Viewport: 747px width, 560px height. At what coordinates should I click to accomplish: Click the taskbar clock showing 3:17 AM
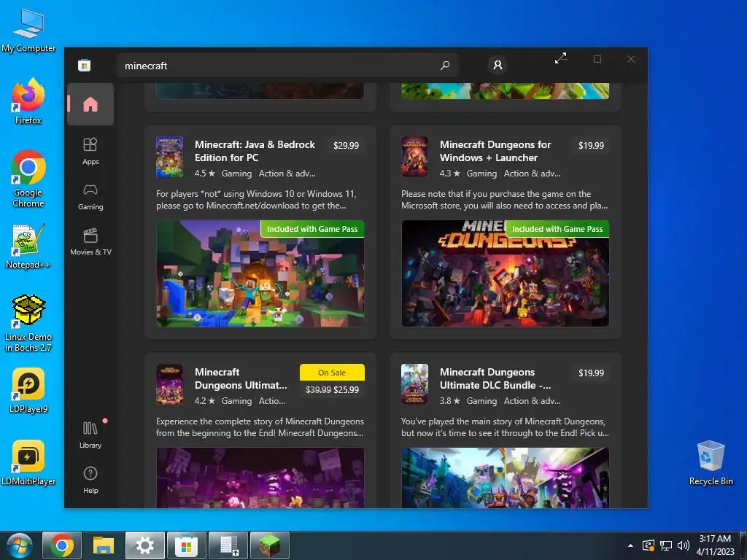[715, 545]
